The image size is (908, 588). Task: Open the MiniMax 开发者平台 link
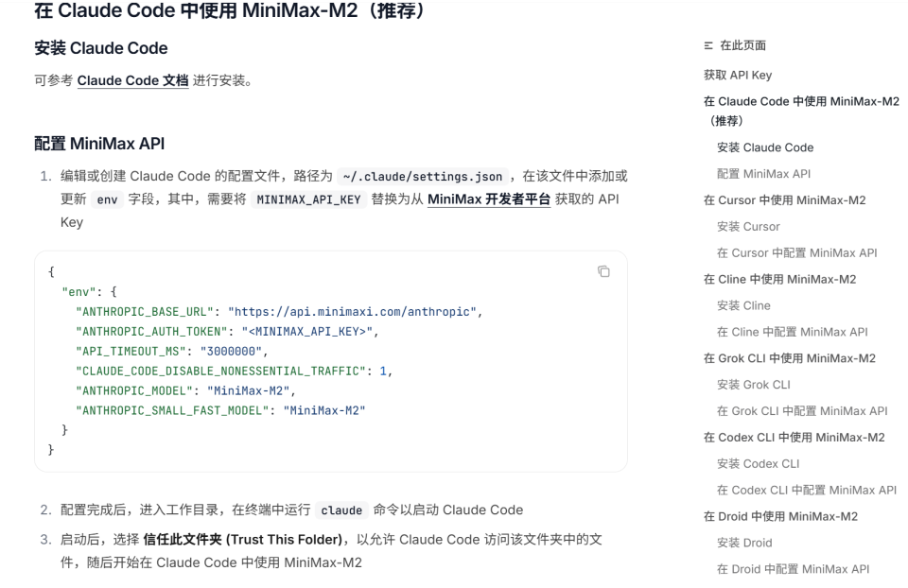pyautogui.click(x=489, y=199)
